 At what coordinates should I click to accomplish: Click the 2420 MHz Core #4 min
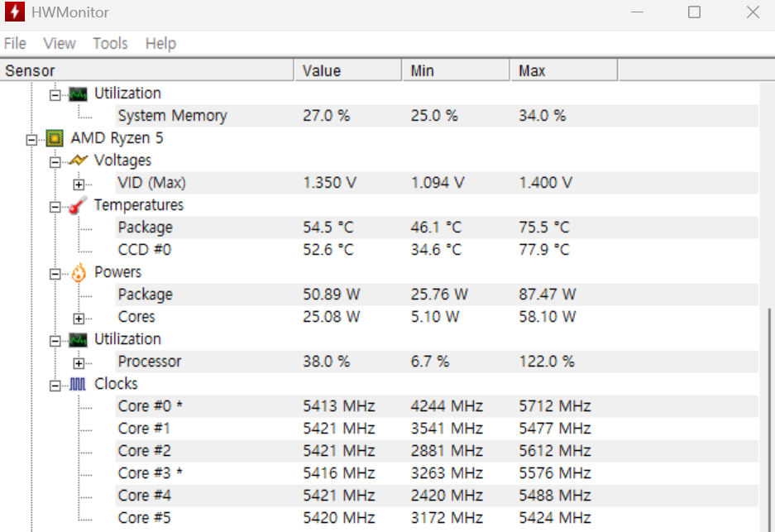447,496
